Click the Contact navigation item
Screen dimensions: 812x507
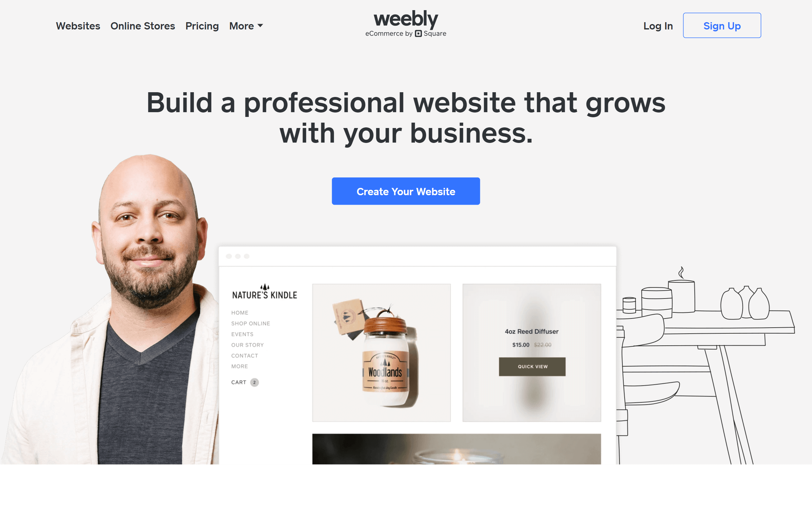(244, 356)
